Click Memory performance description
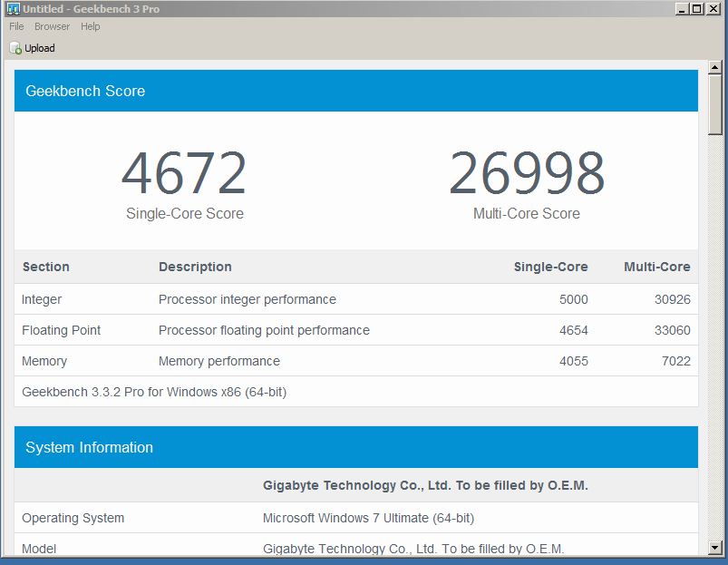 click(x=219, y=361)
